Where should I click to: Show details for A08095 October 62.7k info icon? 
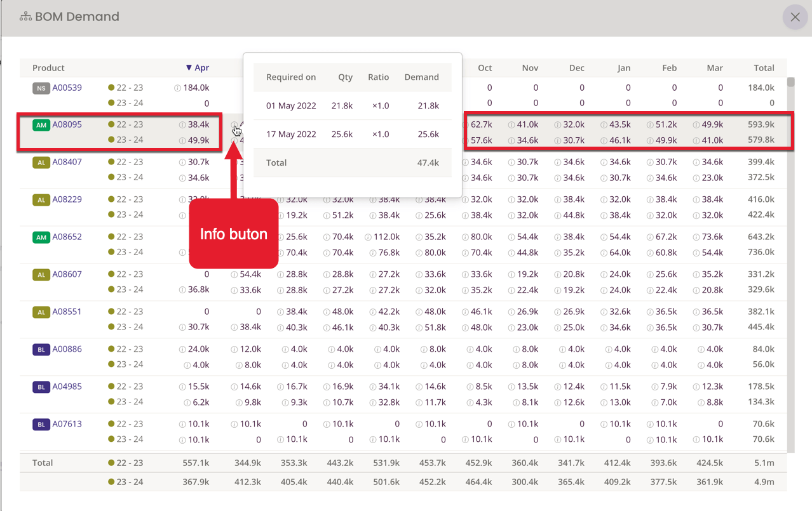466,126
